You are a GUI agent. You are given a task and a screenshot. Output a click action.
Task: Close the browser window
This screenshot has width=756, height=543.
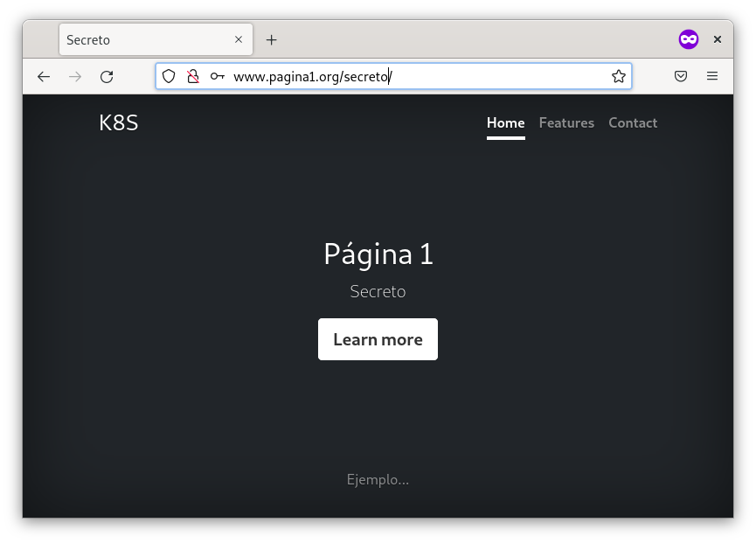click(x=718, y=39)
